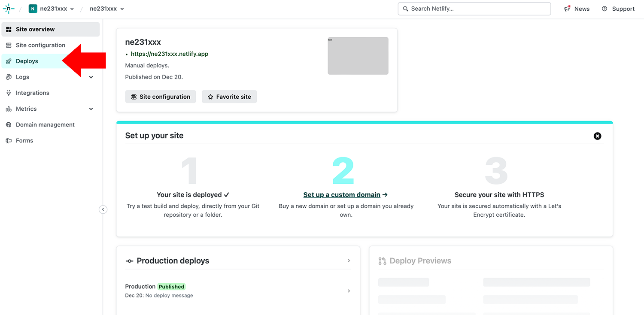Open Site configuration in sidebar
This screenshot has width=644, height=315.
coord(51,45)
